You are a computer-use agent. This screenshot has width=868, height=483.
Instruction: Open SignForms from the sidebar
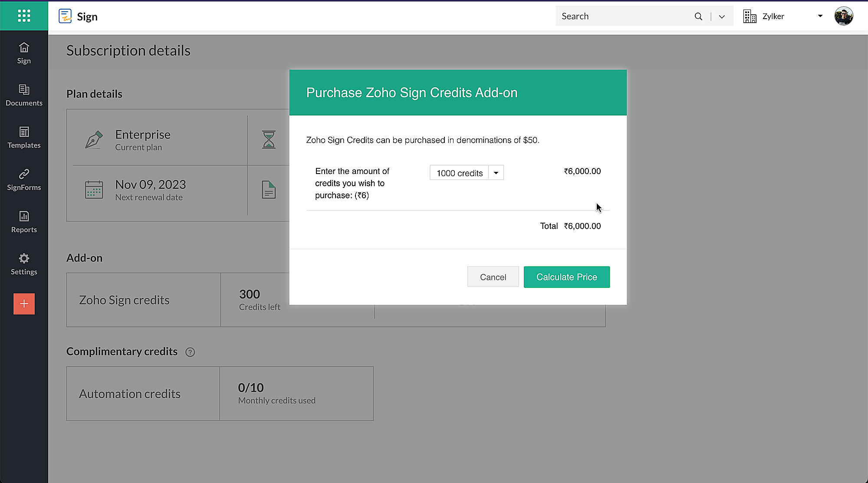tap(24, 180)
